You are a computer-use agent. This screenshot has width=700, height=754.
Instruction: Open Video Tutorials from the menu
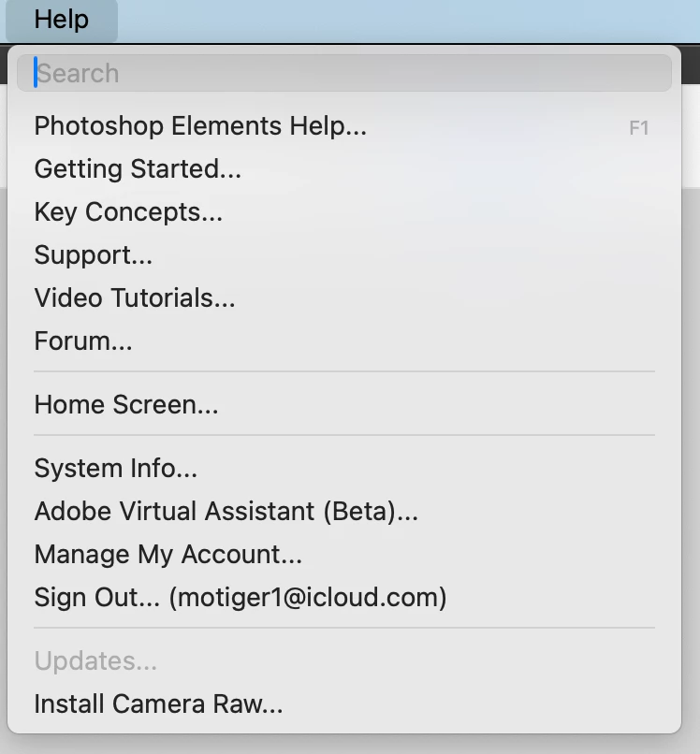(x=344, y=297)
